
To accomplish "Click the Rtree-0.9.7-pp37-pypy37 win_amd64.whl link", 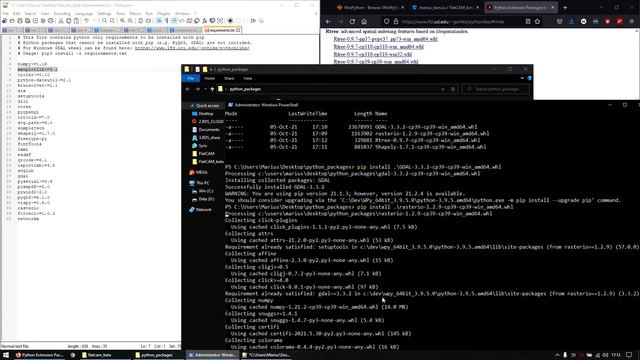I will tap(385, 39).
